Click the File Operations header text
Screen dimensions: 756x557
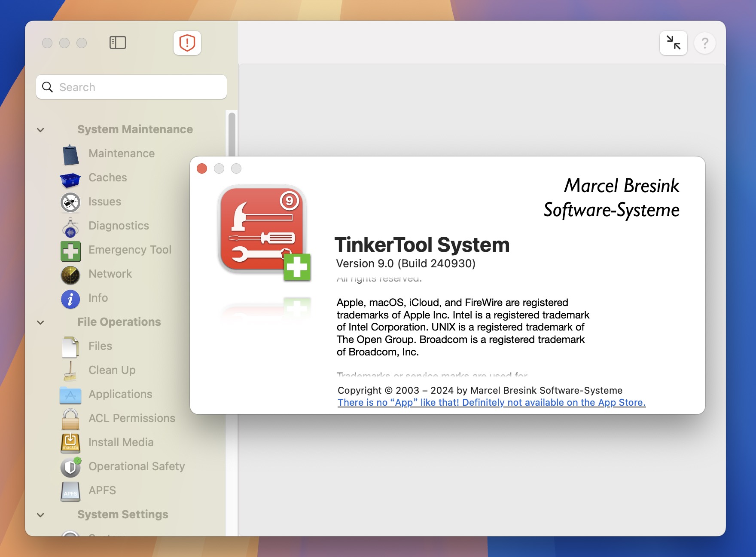click(119, 322)
